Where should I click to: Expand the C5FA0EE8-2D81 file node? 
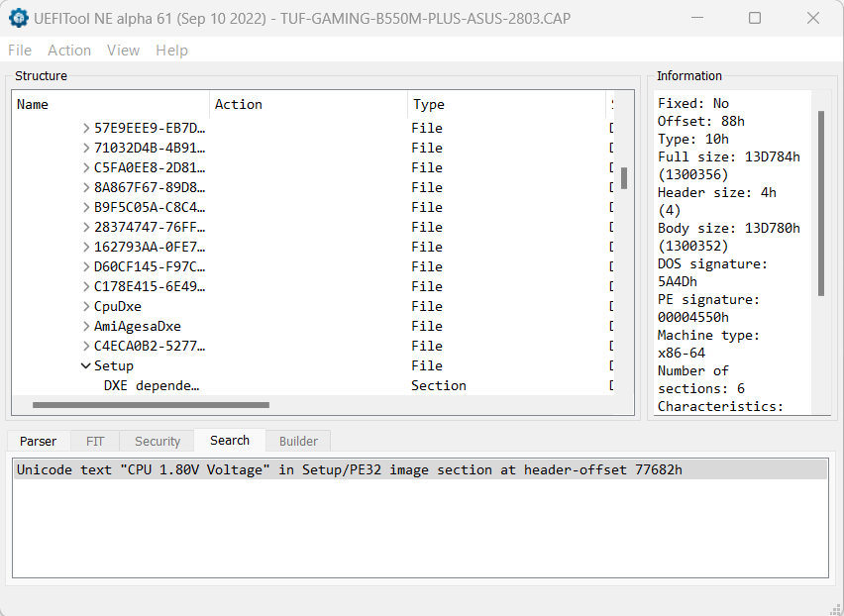[x=86, y=167]
